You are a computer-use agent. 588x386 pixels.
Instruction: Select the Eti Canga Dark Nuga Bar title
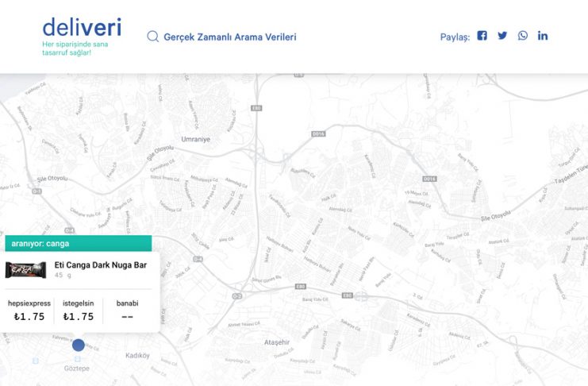[x=101, y=265]
